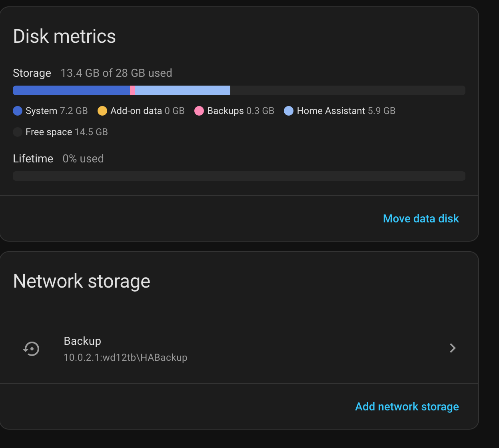Open Backup storage via right chevron arrow

pyautogui.click(x=453, y=348)
